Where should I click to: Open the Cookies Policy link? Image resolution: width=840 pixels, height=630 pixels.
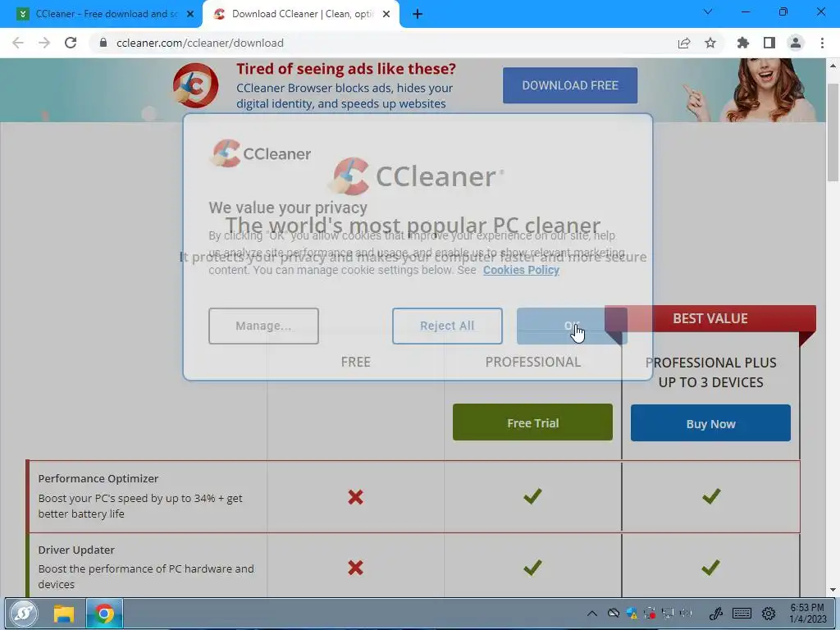click(521, 270)
